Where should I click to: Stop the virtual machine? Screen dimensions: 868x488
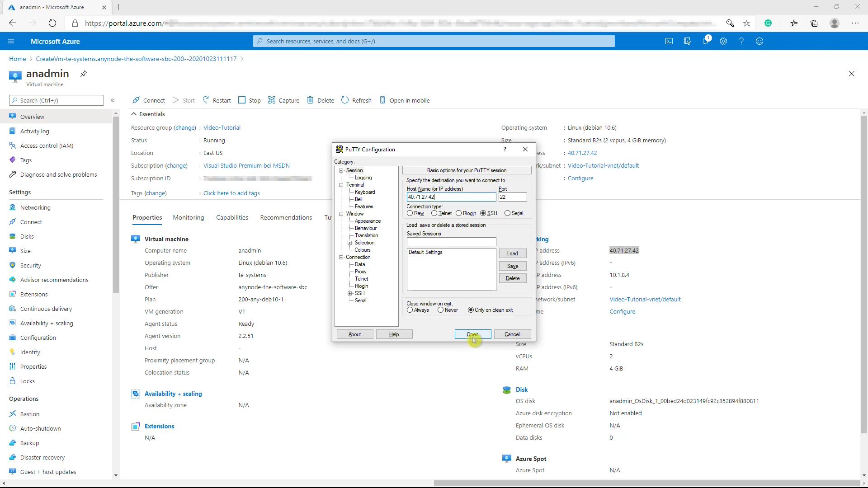click(x=250, y=100)
